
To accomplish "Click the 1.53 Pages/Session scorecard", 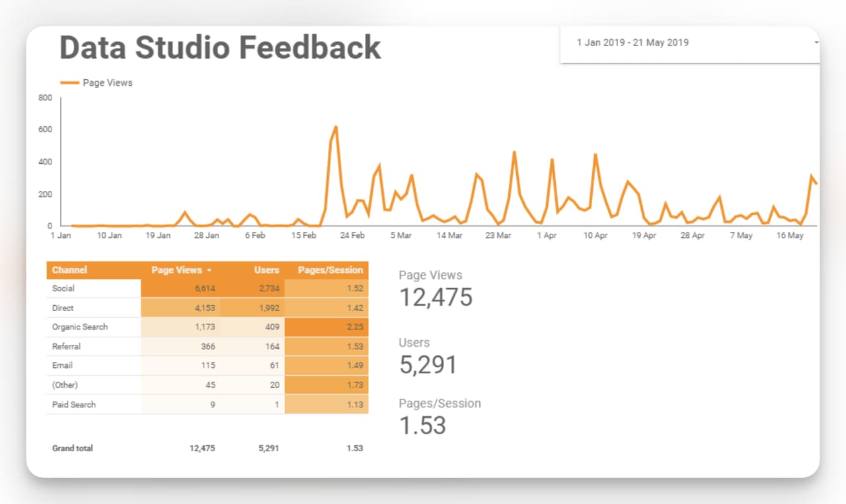I will (x=440, y=417).
